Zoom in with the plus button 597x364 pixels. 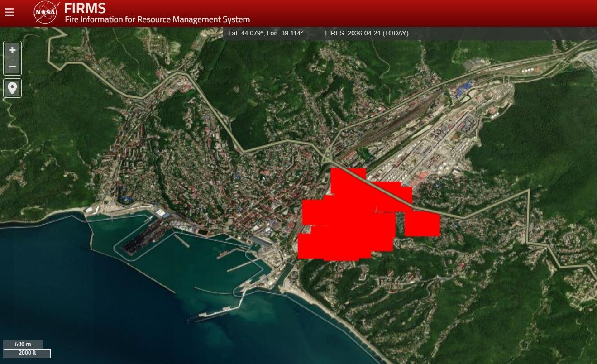tap(12, 49)
